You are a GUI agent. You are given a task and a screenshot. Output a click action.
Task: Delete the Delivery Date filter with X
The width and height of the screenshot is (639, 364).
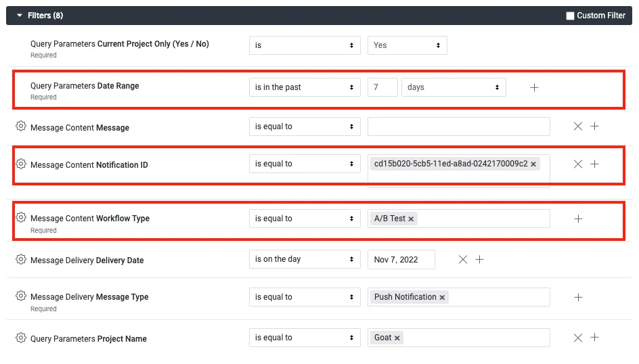click(462, 259)
